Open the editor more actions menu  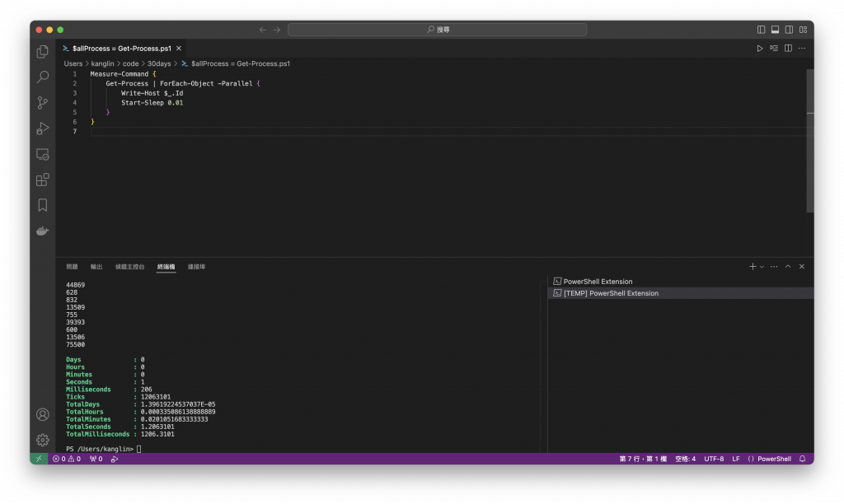(801, 49)
